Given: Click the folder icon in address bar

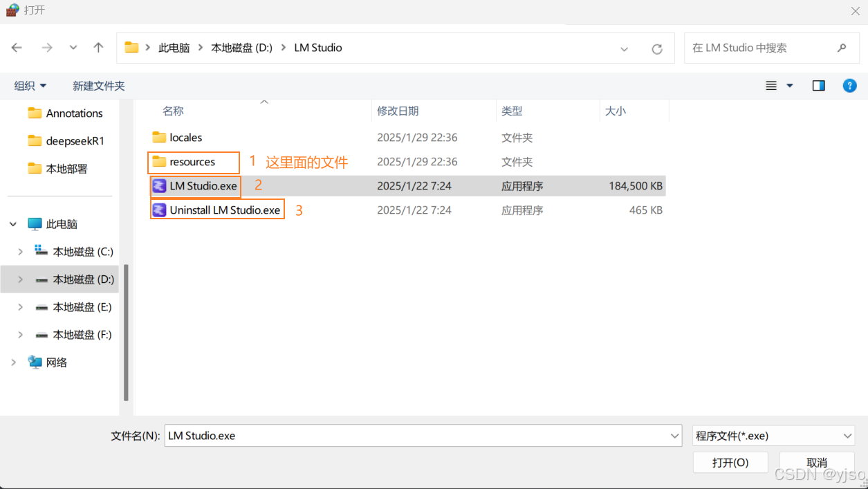Looking at the screenshot, I should [131, 48].
